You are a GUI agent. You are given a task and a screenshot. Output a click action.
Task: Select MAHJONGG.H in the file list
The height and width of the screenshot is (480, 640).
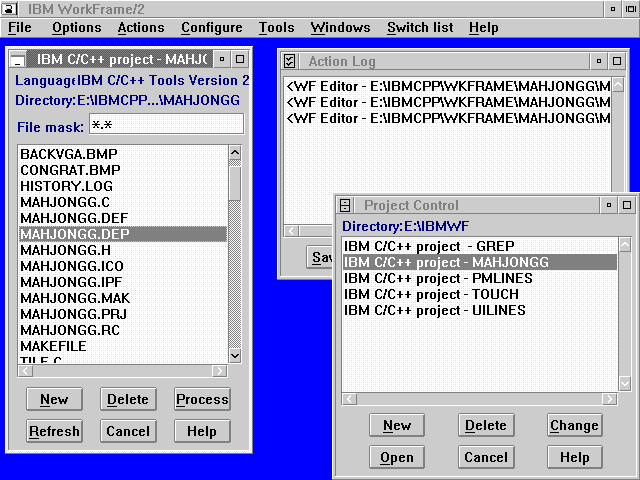tap(123, 250)
